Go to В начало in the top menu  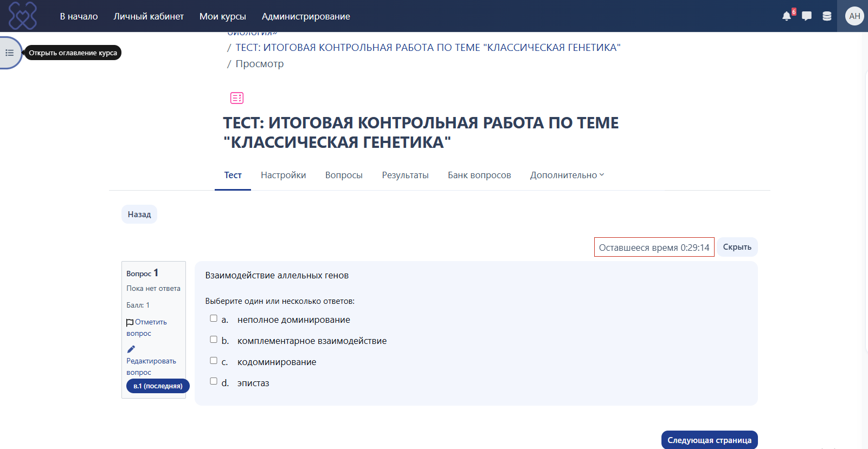coord(79,16)
